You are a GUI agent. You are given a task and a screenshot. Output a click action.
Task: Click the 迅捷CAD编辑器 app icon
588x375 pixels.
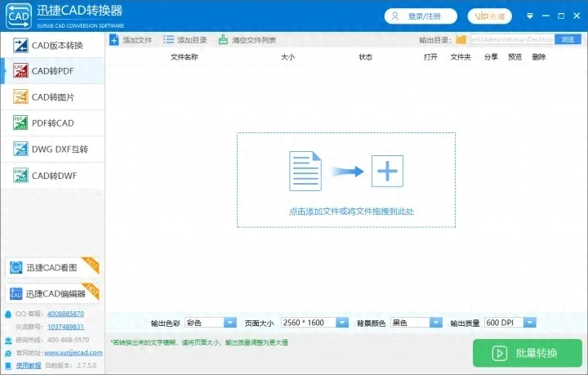[16, 293]
